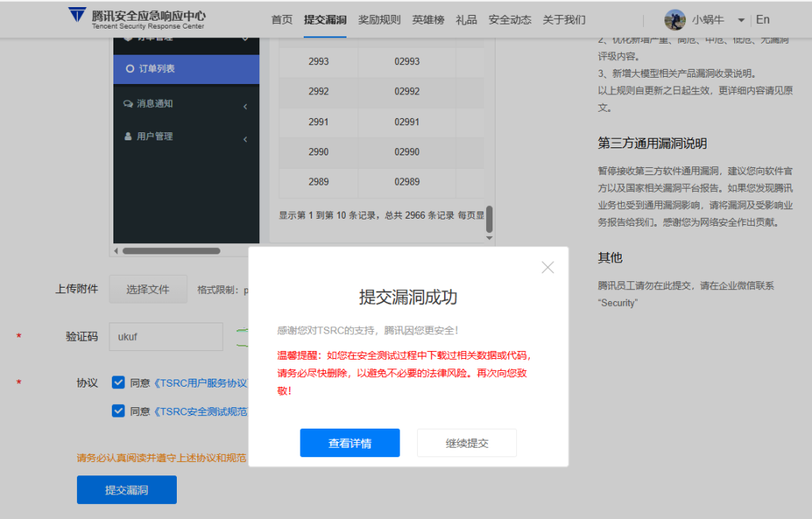The height and width of the screenshot is (519, 812).
Task: Uncheck the TSRC用户服务协议 agreement checkbox
Action: 118,383
